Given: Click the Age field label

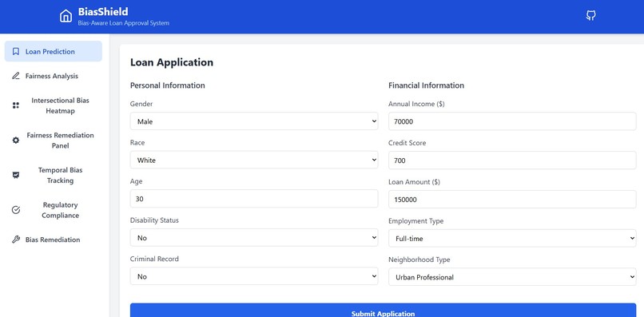Looking at the screenshot, I should coord(137,181).
